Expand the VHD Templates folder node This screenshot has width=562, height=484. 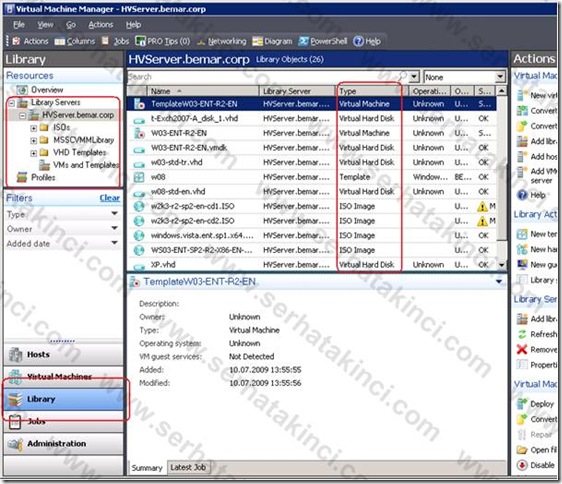[x=34, y=153]
